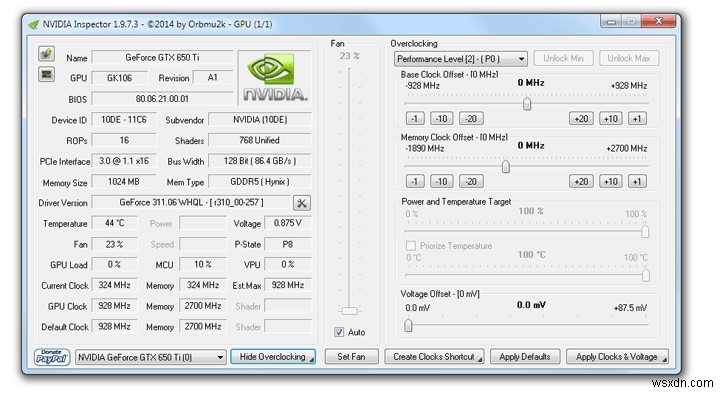Click Base Clock Offset -1 button
The image size is (725, 393).
point(415,119)
